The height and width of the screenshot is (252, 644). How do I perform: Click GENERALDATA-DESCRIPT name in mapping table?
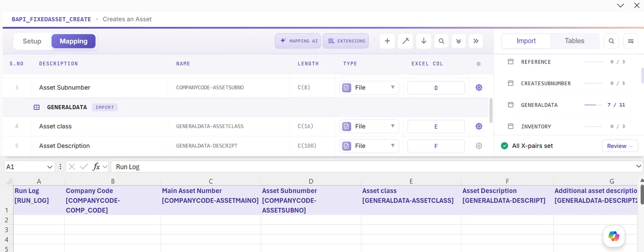(207, 146)
